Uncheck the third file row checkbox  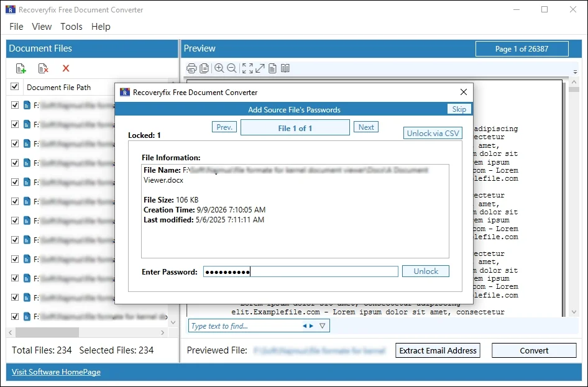[15, 143]
